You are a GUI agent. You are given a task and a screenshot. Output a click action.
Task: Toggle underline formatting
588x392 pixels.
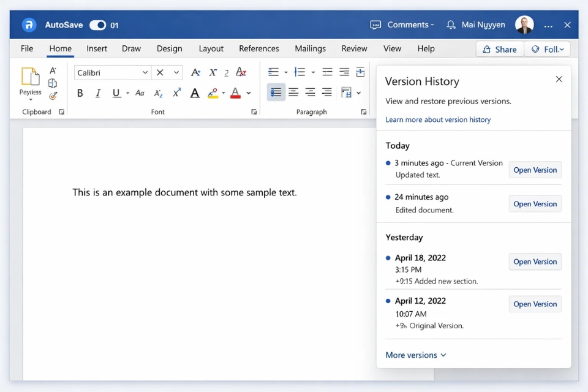[116, 92]
